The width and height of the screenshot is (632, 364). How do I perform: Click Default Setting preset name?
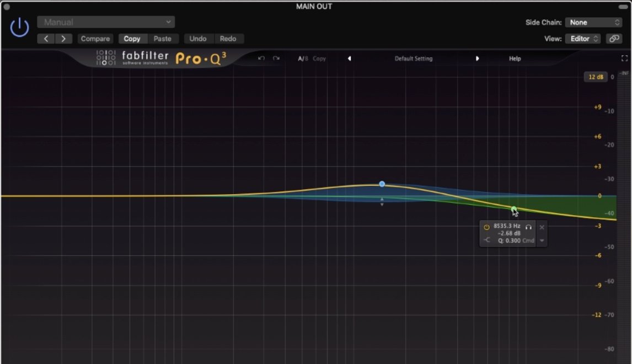pos(413,58)
